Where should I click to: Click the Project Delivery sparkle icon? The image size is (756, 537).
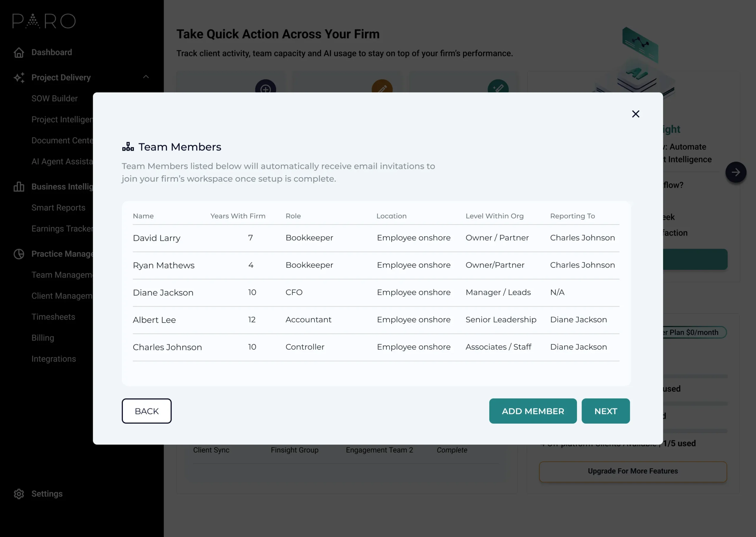tap(19, 77)
